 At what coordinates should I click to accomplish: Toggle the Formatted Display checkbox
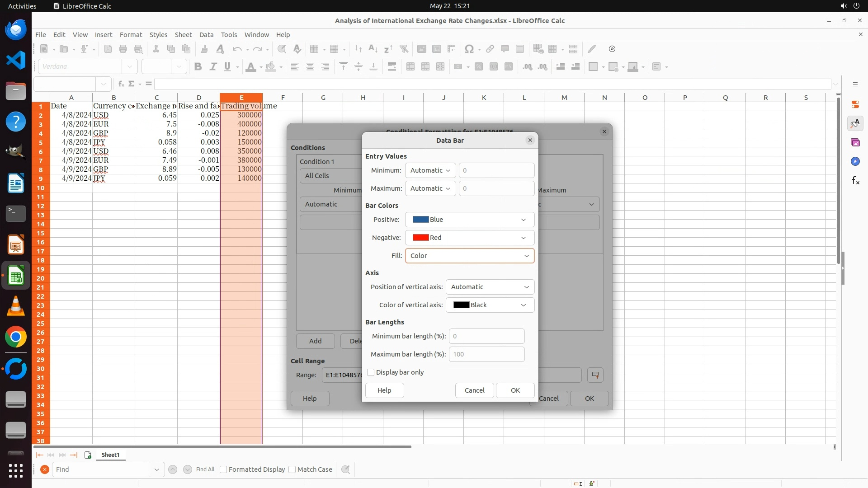click(223, 469)
